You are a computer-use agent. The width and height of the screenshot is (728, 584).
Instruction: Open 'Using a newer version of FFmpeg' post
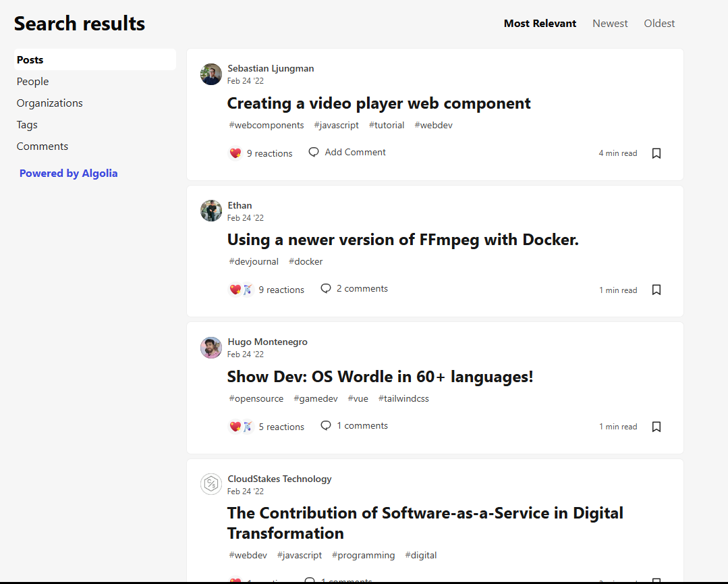coord(403,240)
